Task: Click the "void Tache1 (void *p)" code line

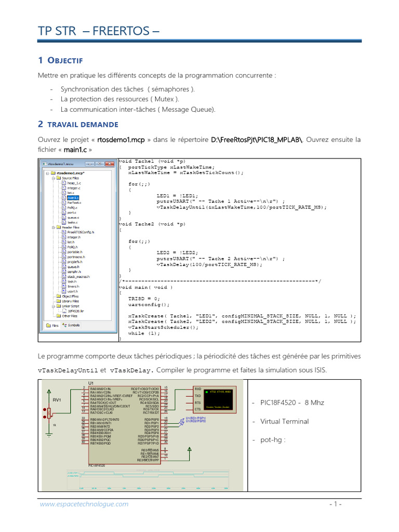Action: [x=152, y=161]
